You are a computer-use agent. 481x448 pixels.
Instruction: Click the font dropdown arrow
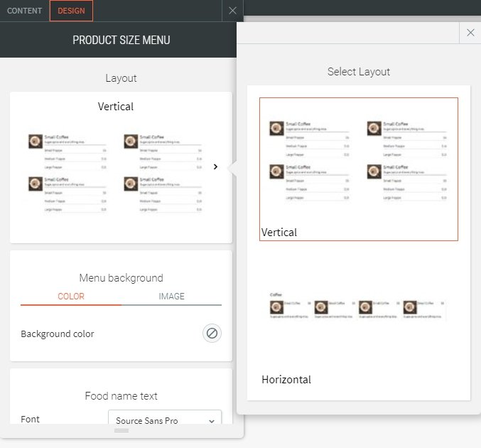coord(212,421)
